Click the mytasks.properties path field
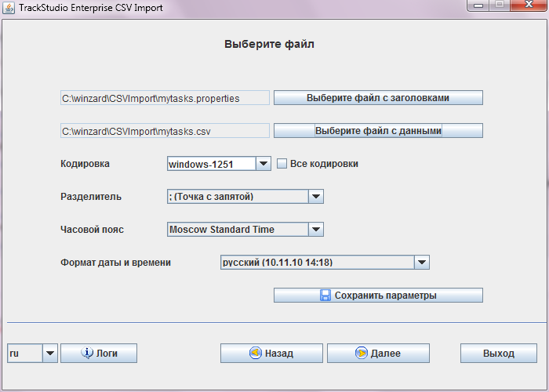The width and height of the screenshot is (549, 392). pyautogui.click(x=165, y=98)
